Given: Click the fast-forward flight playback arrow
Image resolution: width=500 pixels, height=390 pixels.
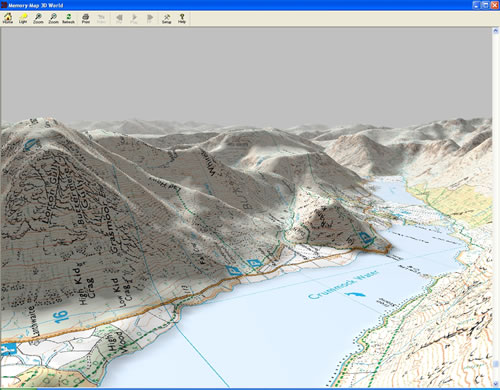Looking at the screenshot, I should point(150,18).
